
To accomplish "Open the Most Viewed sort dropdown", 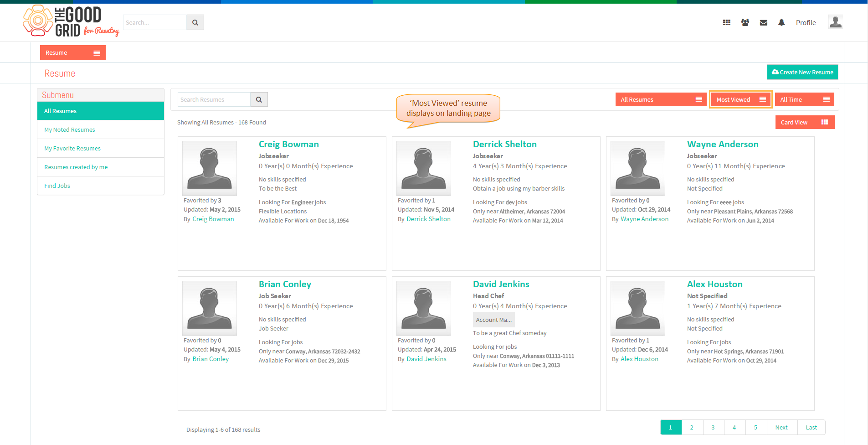I will tap(741, 99).
